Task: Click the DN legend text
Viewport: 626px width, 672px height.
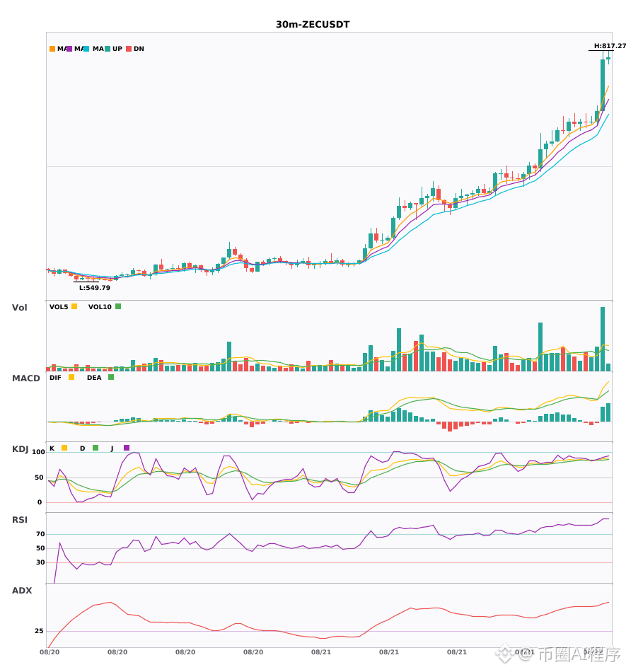Action: [x=139, y=49]
